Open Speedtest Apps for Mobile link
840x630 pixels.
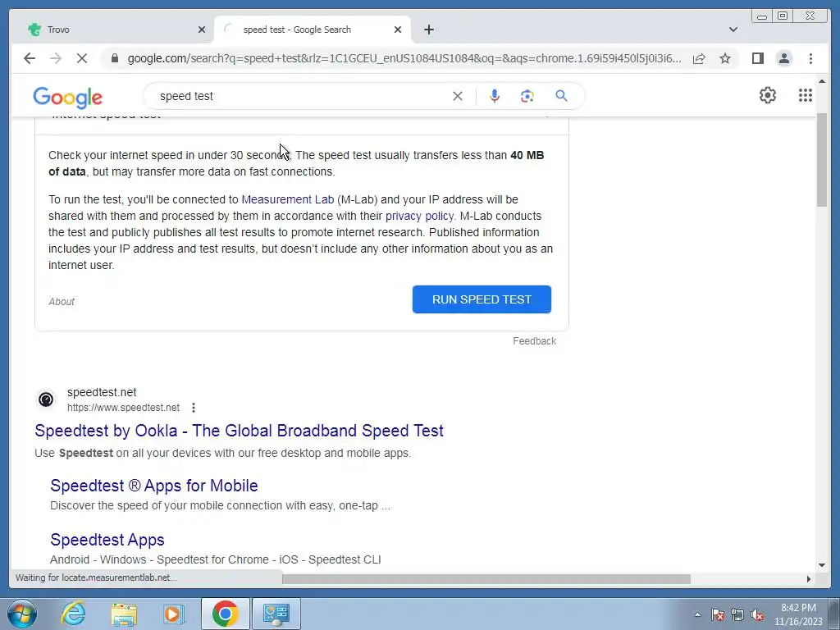(154, 486)
